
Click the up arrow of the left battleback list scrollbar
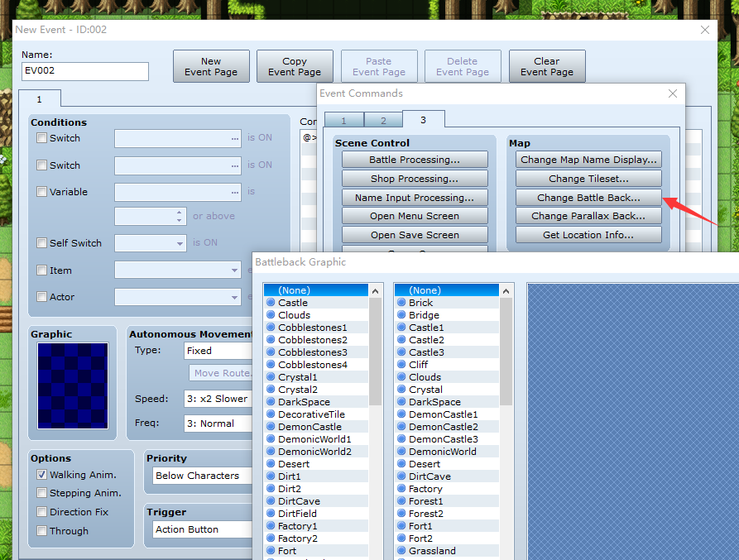point(375,291)
